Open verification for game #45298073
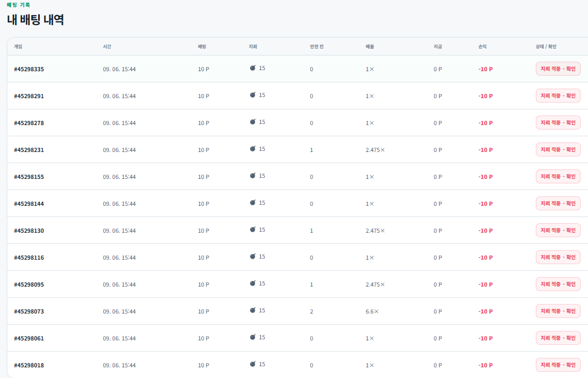Viewport: 588px width, 378px height. [558, 311]
